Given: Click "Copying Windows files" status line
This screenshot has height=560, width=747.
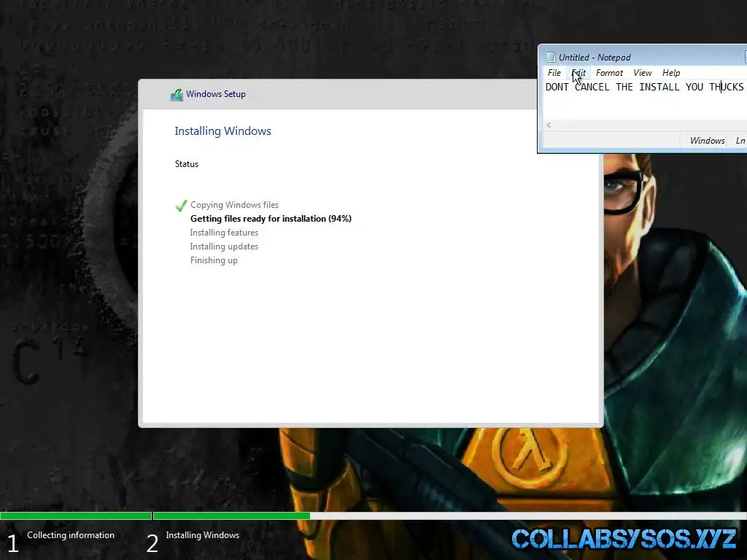Looking at the screenshot, I should (x=234, y=205).
